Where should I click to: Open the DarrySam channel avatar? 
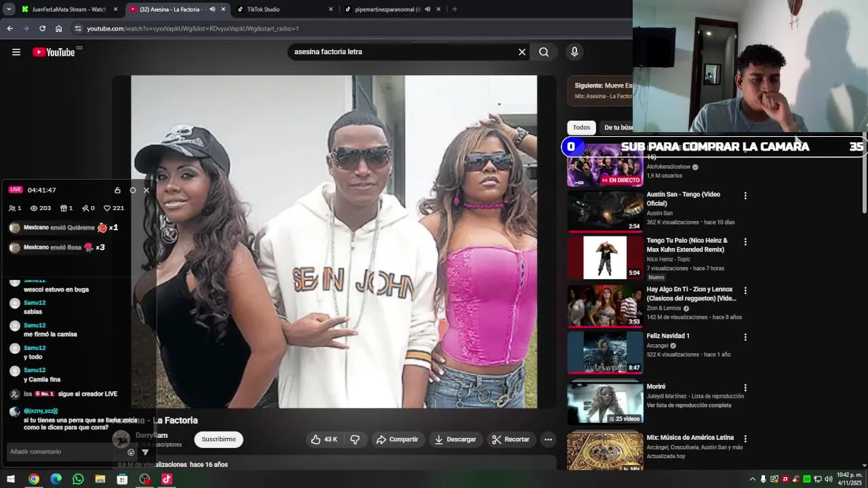click(x=121, y=439)
